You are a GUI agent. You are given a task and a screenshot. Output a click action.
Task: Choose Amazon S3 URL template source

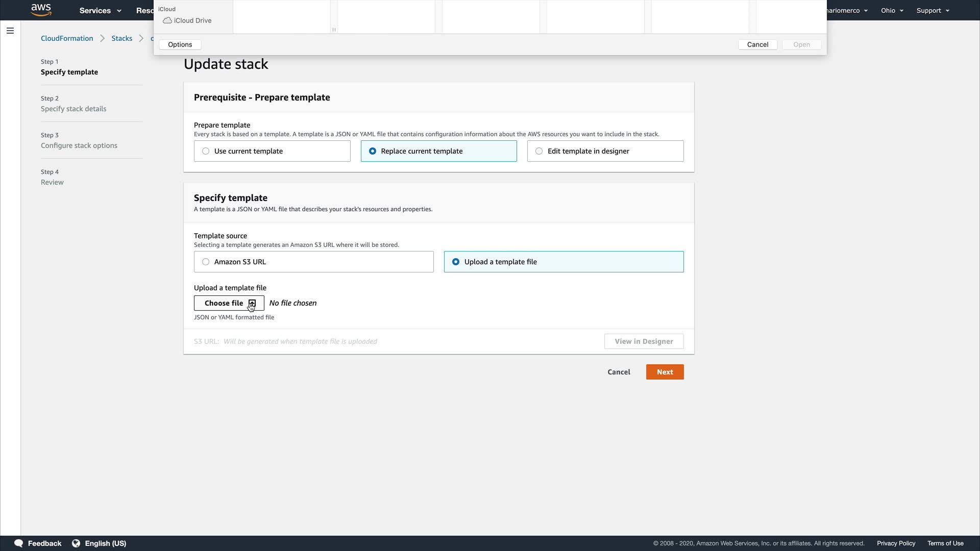(x=206, y=262)
